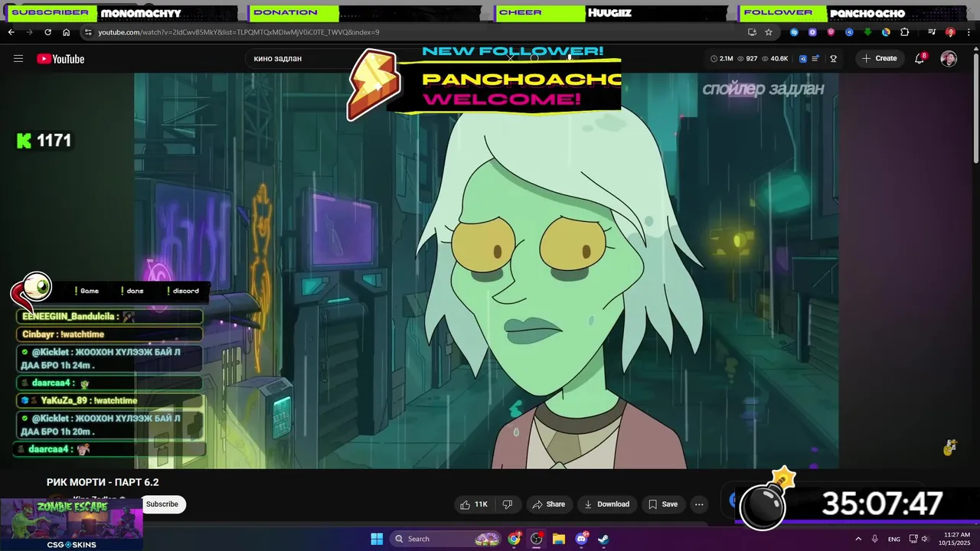The width and height of the screenshot is (980, 551).
Task: Open YouTube hamburger guide menu
Action: (x=18, y=58)
